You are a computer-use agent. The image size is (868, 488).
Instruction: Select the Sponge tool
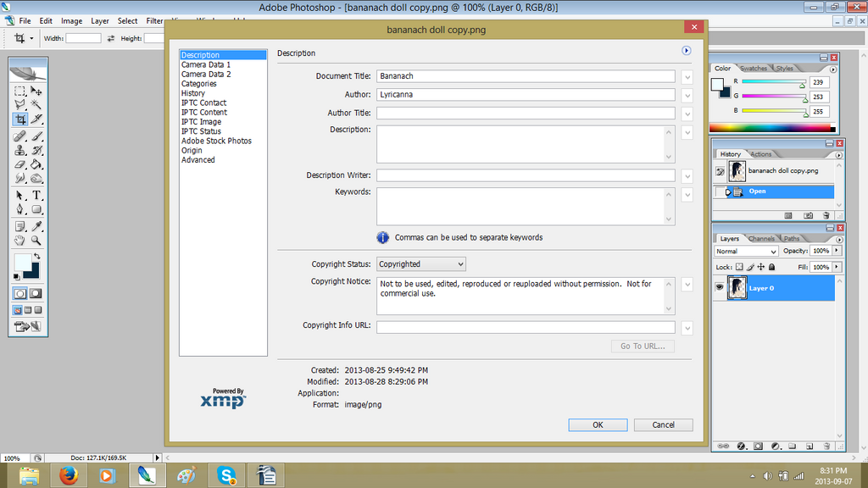point(36,178)
